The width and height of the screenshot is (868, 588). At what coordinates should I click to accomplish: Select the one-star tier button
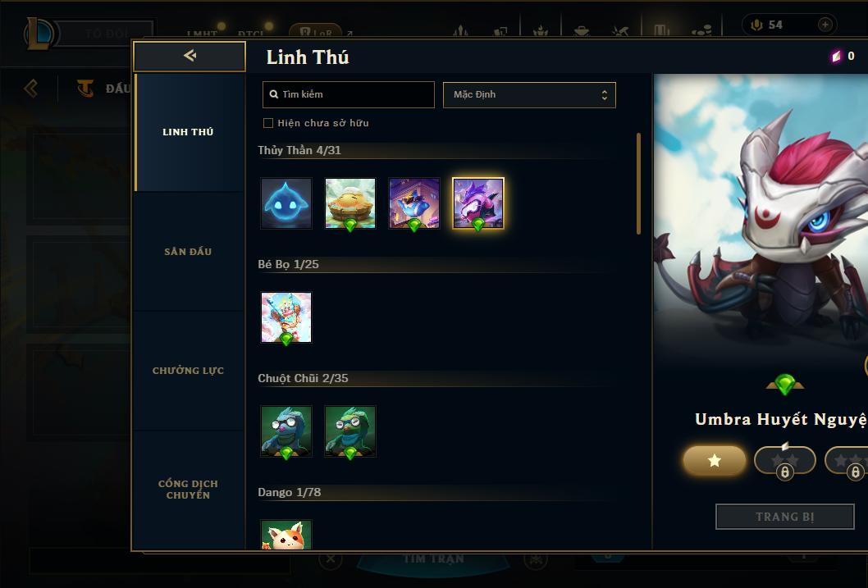(x=714, y=460)
